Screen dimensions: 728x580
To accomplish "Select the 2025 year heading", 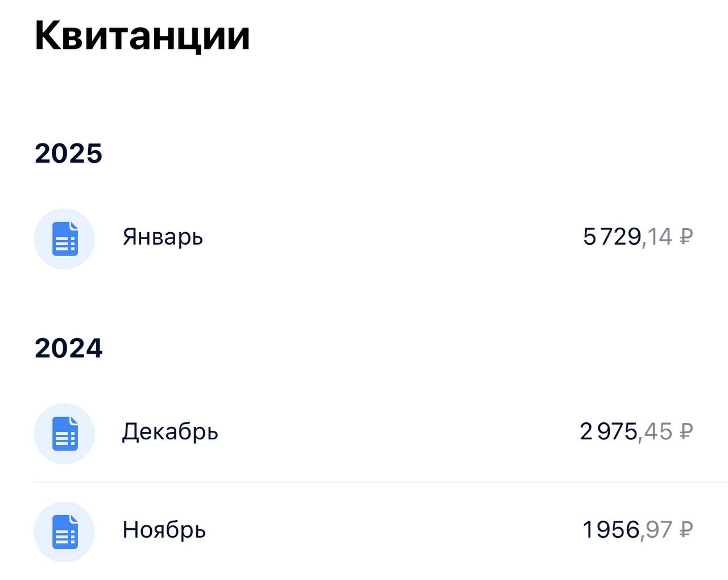I will point(69,153).
